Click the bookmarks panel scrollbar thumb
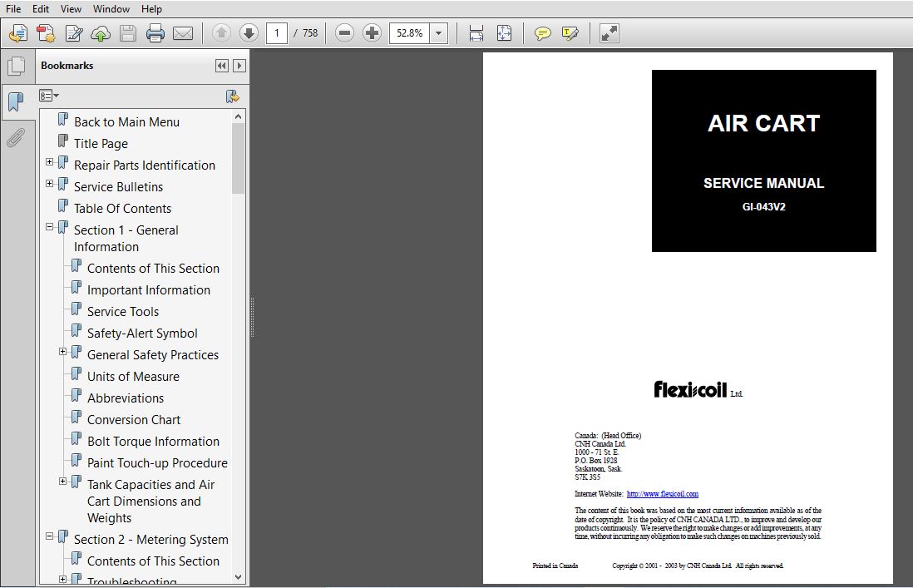Image resolution: width=913 pixels, height=588 pixels. pos(238,158)
